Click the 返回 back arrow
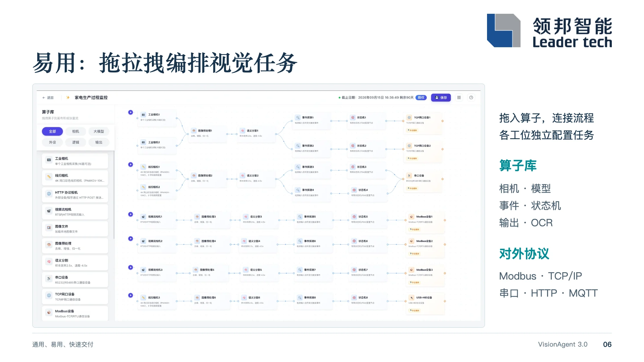The image size is (644, 362). 44,98
